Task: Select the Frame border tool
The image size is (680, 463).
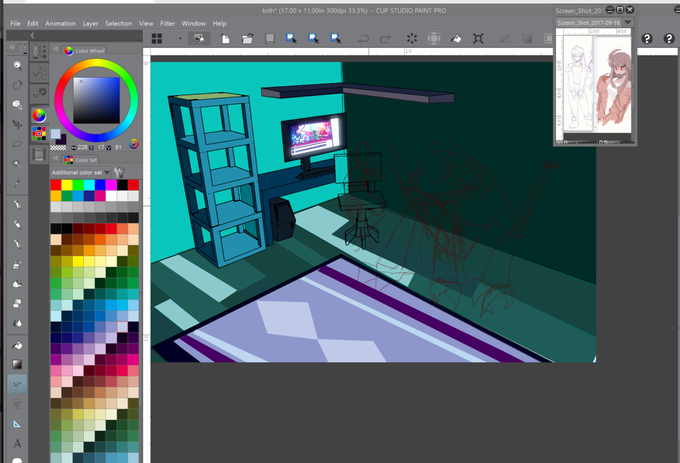Action: coord(17,404)
